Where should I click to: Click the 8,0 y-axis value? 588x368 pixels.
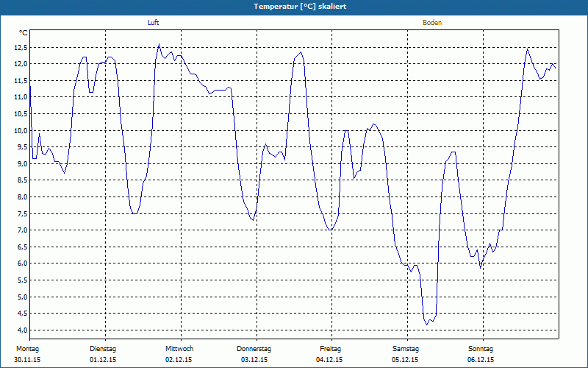[22, 197]
